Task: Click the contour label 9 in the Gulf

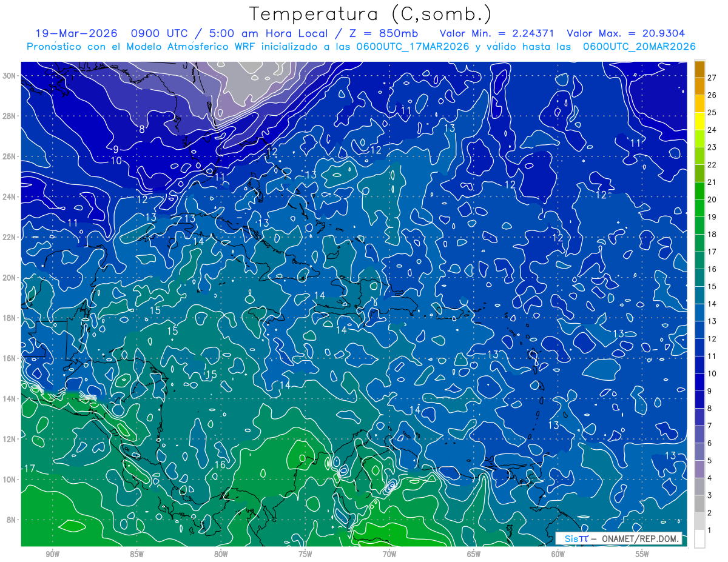Action: (116, 149)
